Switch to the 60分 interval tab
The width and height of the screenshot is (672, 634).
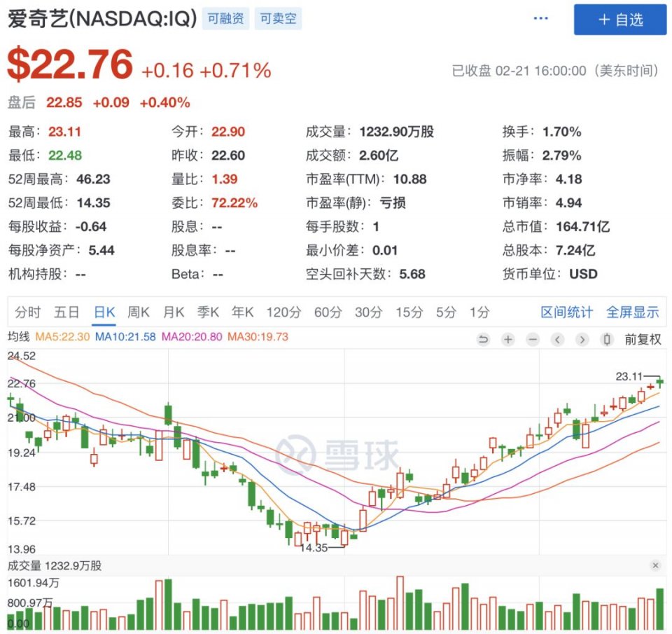(x=328, y=312)
